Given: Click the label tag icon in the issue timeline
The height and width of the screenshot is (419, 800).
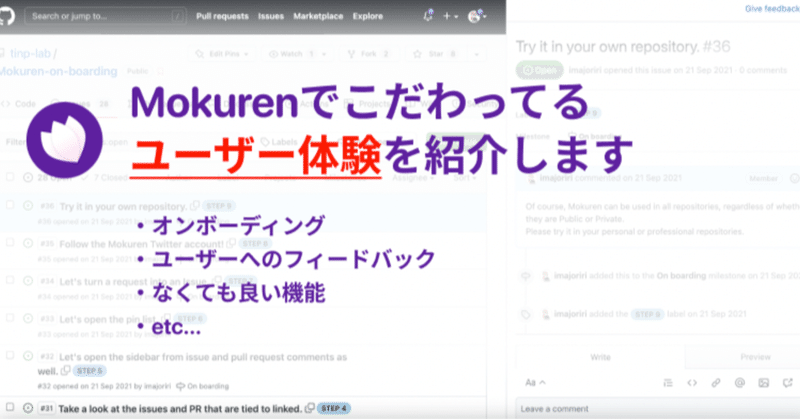Looking at the screenshot, I should [x=526, y=314].
